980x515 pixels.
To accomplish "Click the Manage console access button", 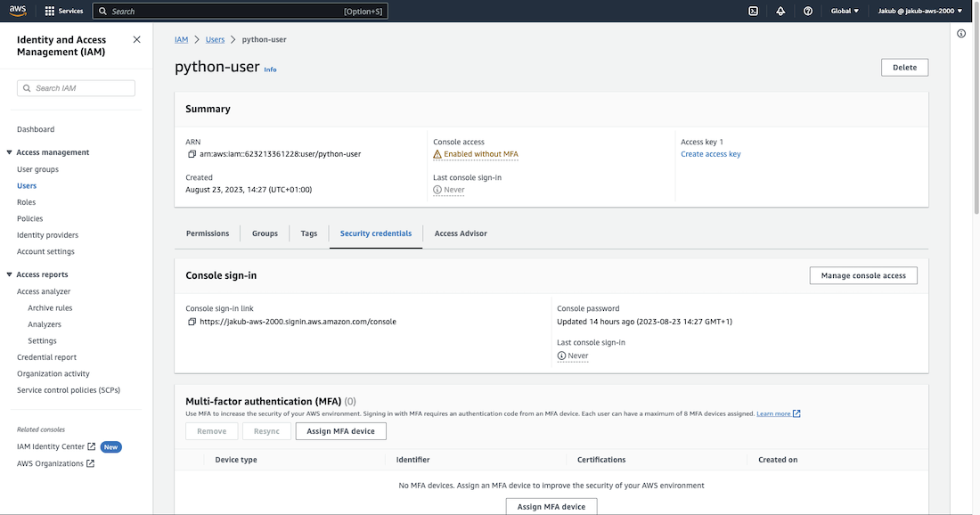I will coord(862,275).
